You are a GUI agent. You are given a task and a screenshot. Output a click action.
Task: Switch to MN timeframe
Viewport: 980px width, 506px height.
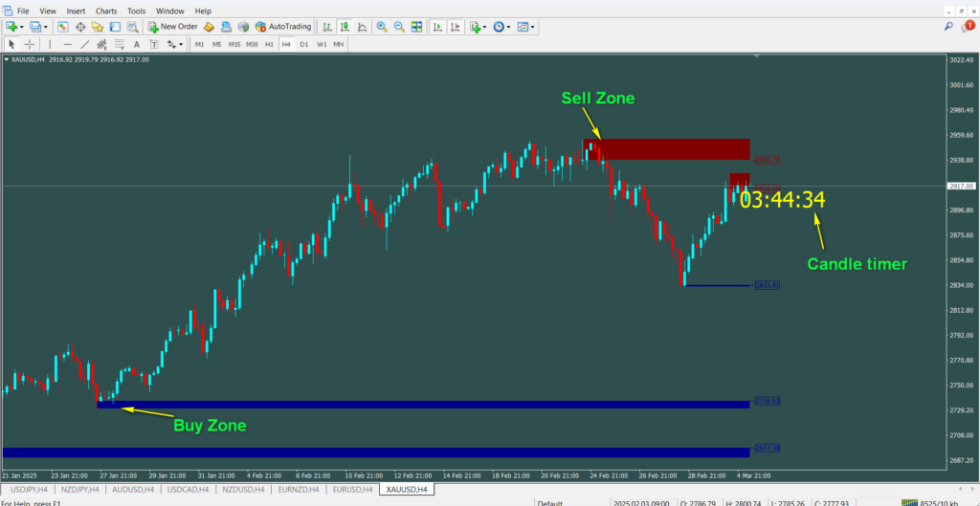tap(338, 44)
